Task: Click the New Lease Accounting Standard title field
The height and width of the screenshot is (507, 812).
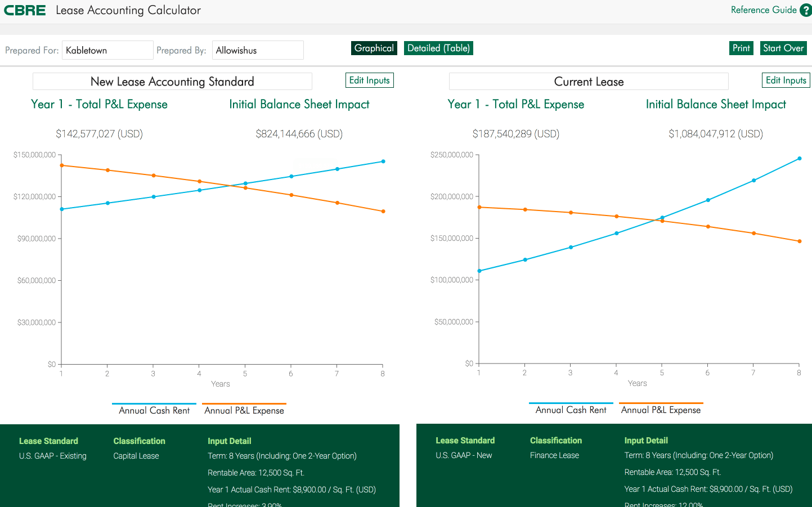Action: [172, 82]
